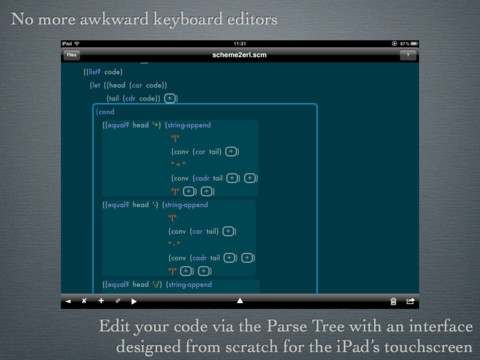Tap last plus box on the cadr tail line under head '-

coord(247,258)
